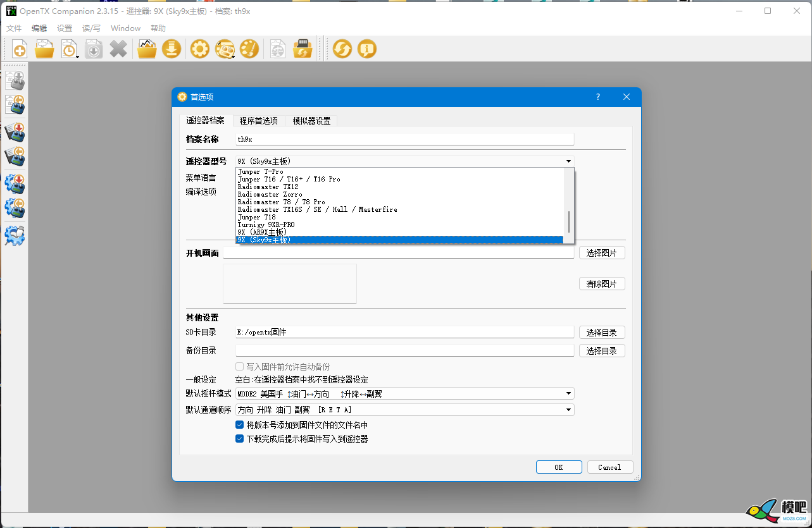
Task: Click the 档案名称 text field
Action: click(405, 139)
